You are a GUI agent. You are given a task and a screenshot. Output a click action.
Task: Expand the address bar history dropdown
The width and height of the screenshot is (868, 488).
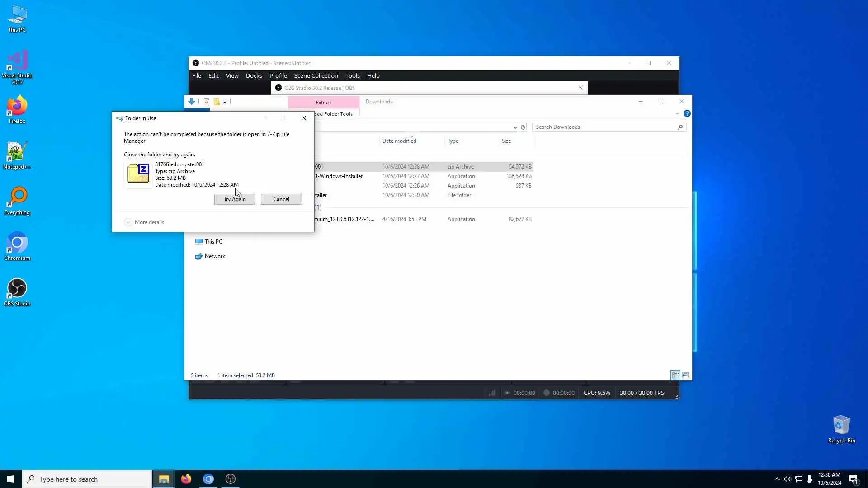pos(515,127)
